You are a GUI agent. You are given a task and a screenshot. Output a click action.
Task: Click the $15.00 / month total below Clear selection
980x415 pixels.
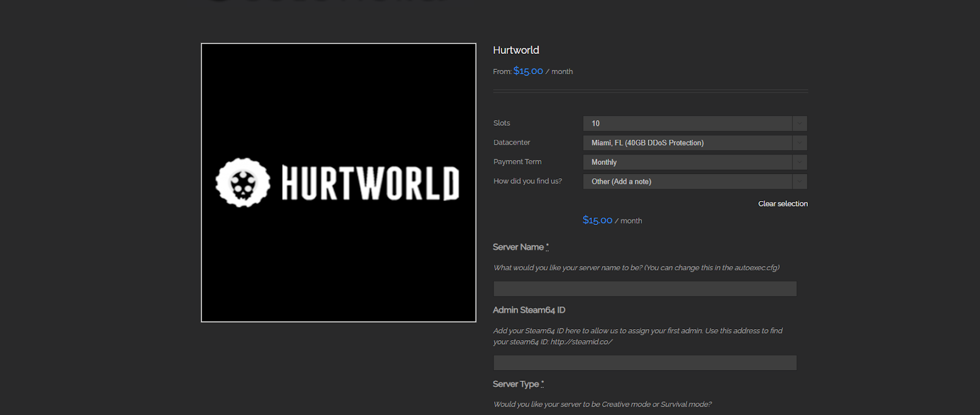[612, 220]
